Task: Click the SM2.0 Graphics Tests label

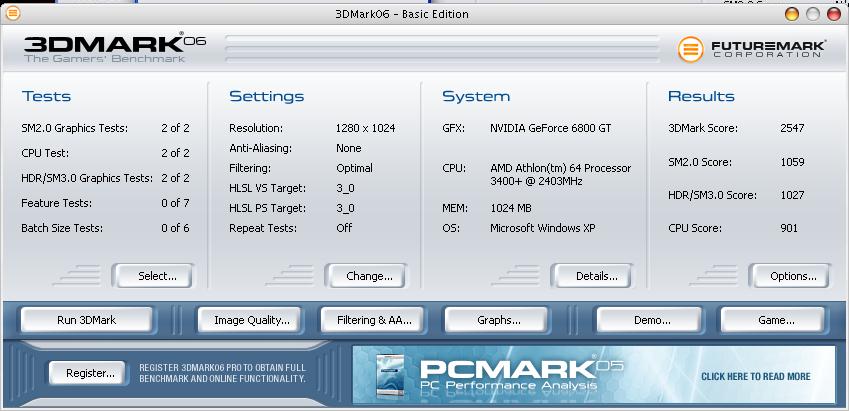Action: coord(75,128)
